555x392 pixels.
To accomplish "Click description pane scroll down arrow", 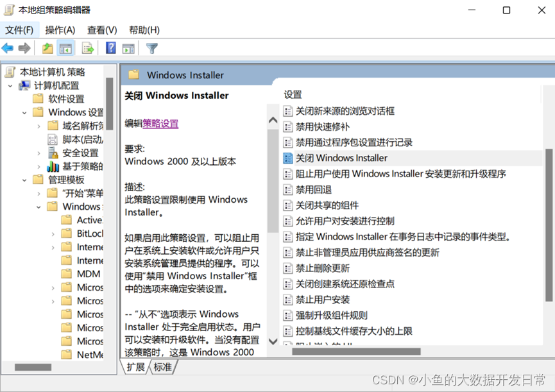I will tap(273, 341).
